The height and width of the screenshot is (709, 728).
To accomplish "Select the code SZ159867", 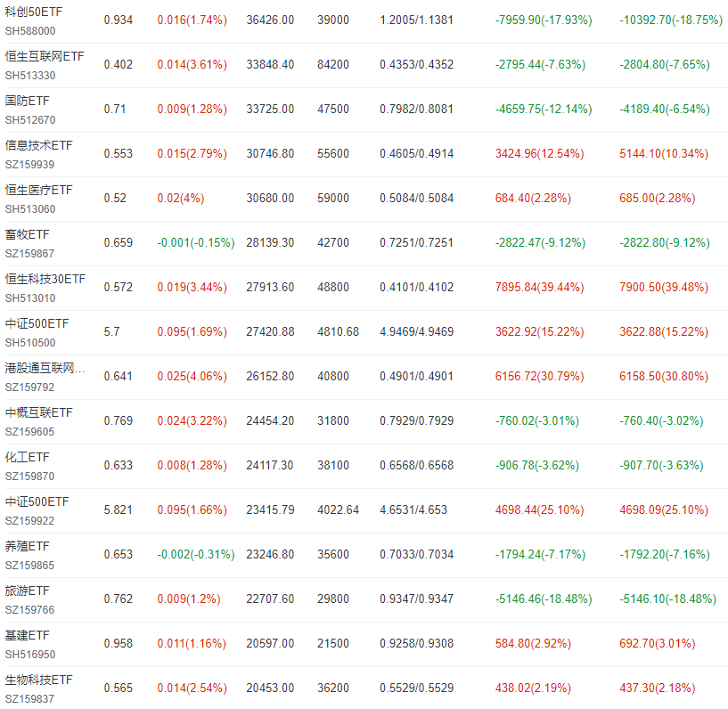I will click(29, 254).
